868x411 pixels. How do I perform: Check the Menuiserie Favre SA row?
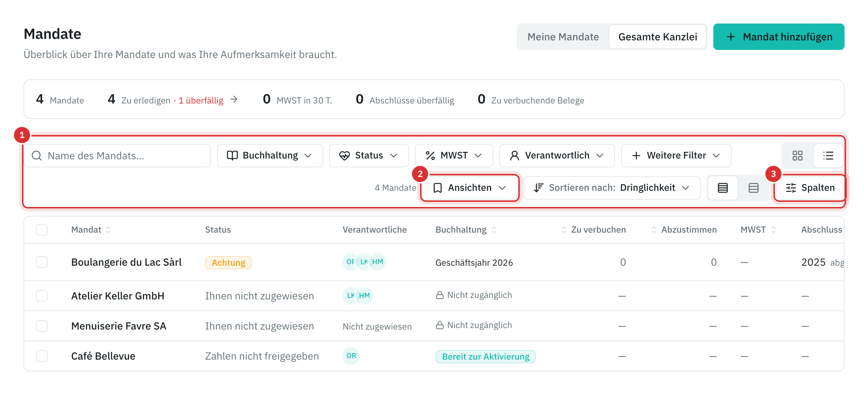(x=42, y=326)
